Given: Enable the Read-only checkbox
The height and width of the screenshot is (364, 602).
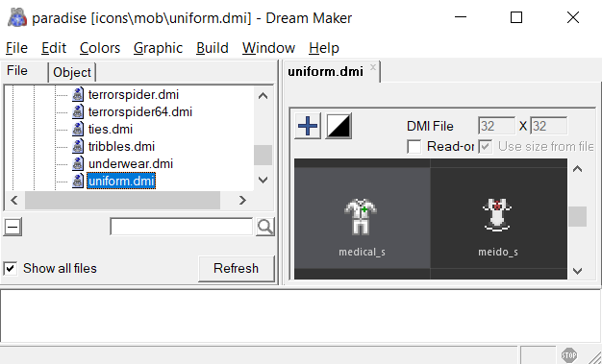Looking at the screenshot, I should (x=414, y=147).
